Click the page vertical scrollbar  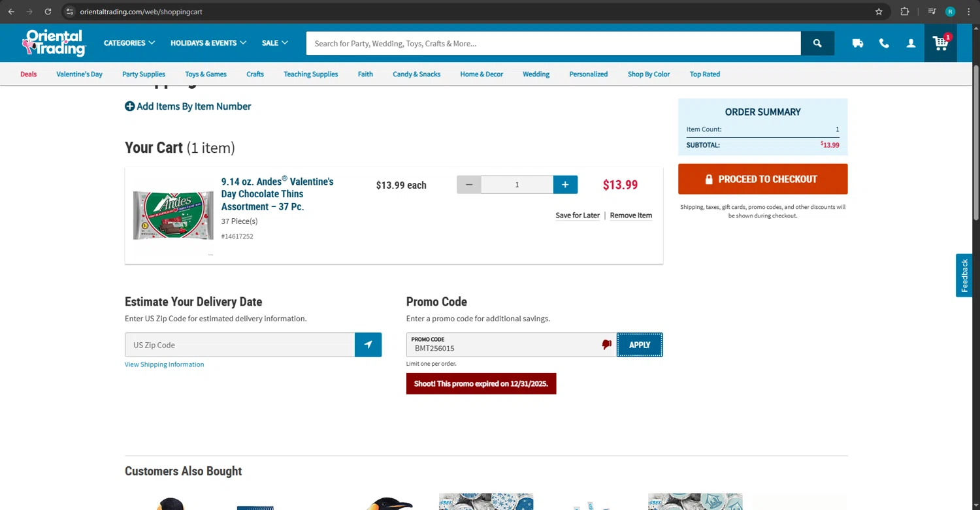(x=976, y=144)
